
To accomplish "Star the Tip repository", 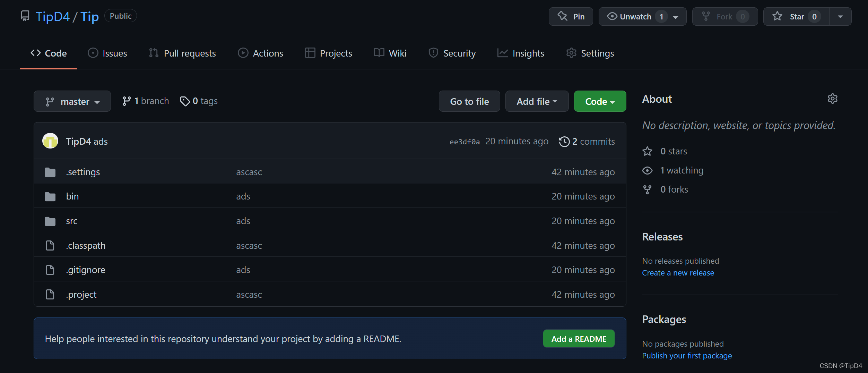I will (x=796, y=16).
